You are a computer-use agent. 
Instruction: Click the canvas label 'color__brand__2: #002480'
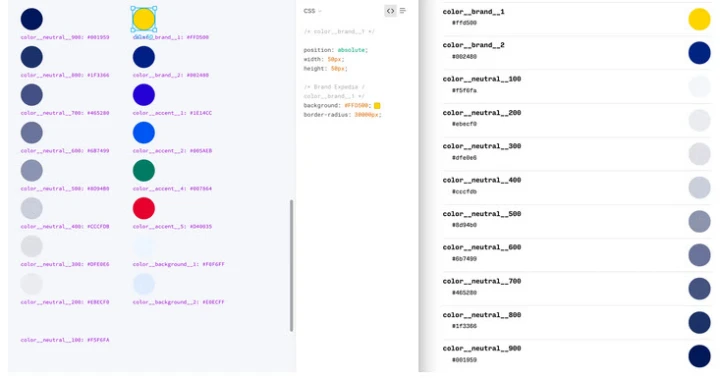[171, 75]
